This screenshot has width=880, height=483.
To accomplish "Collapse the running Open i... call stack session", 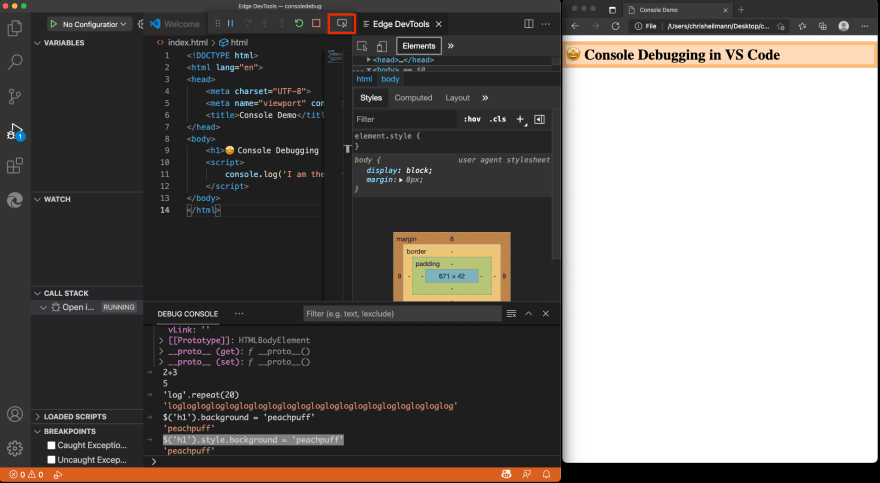I will (x=43, y=307).
